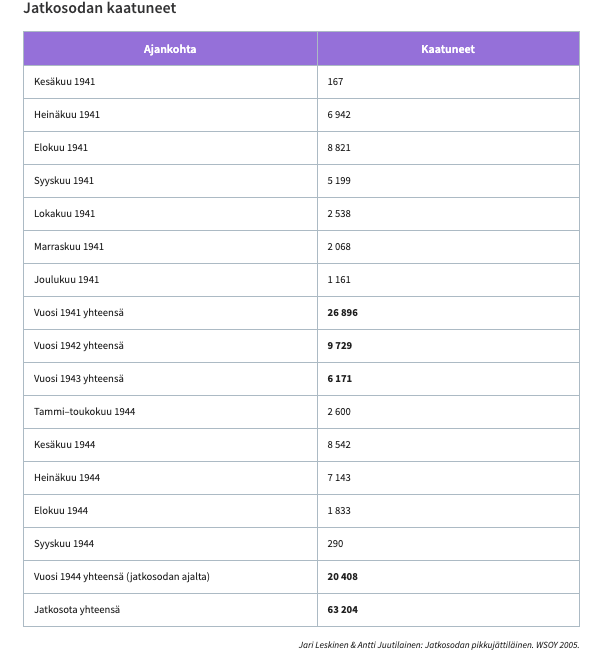Select the Kesäkuu 1944 value 8 542
Image resolution: width=590 pixels, height=666 pixels.
click(x=339, y=445)
